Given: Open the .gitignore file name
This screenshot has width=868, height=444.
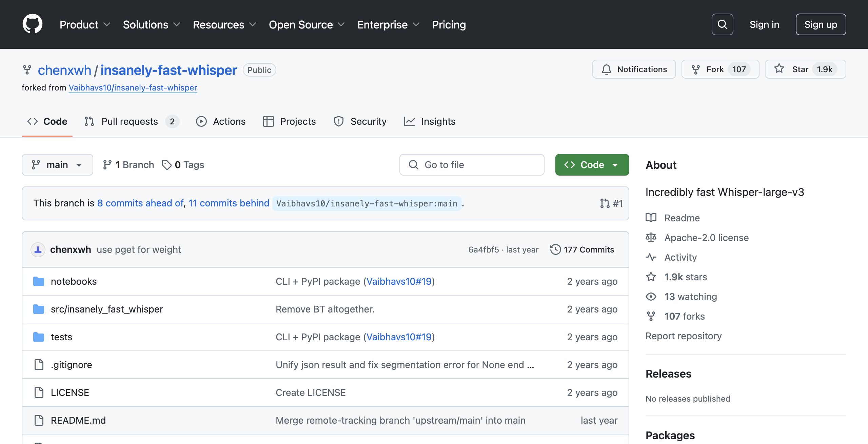Looking at the screenshot, I should click(x=72, y=365).
